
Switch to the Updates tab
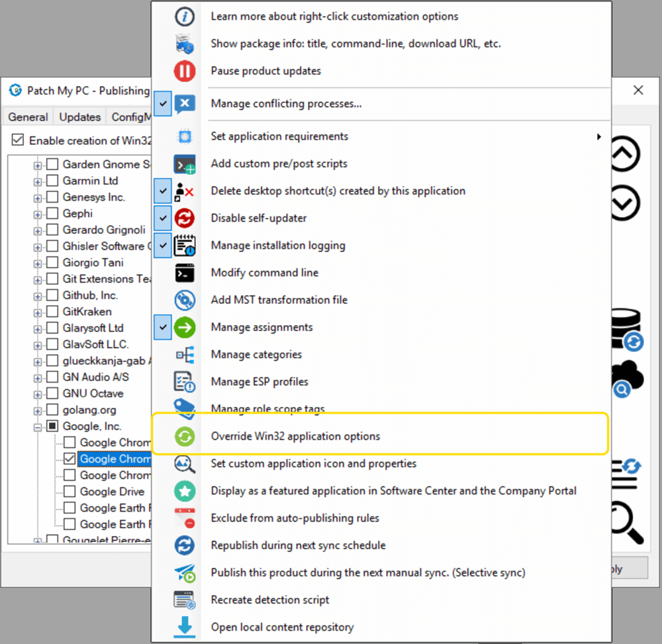(80, 117)
